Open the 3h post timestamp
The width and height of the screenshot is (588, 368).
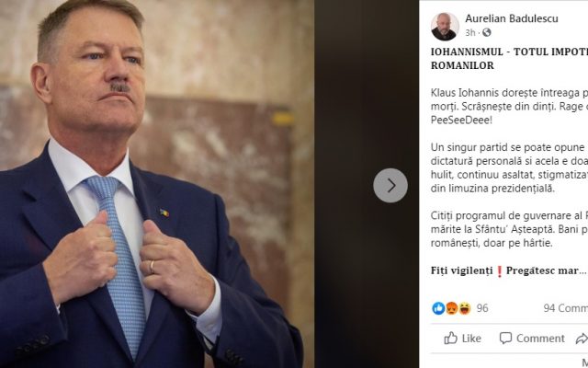coord(469,33)
